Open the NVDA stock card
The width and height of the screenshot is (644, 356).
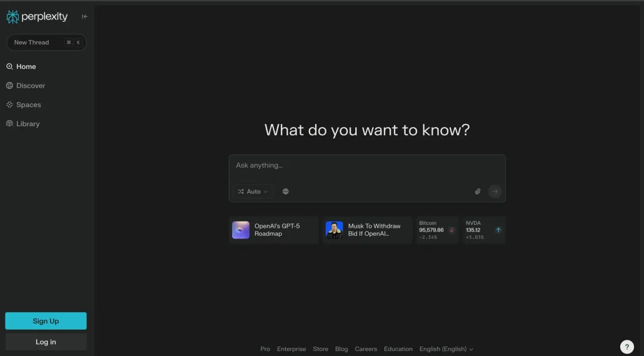(x=484, y=230)
